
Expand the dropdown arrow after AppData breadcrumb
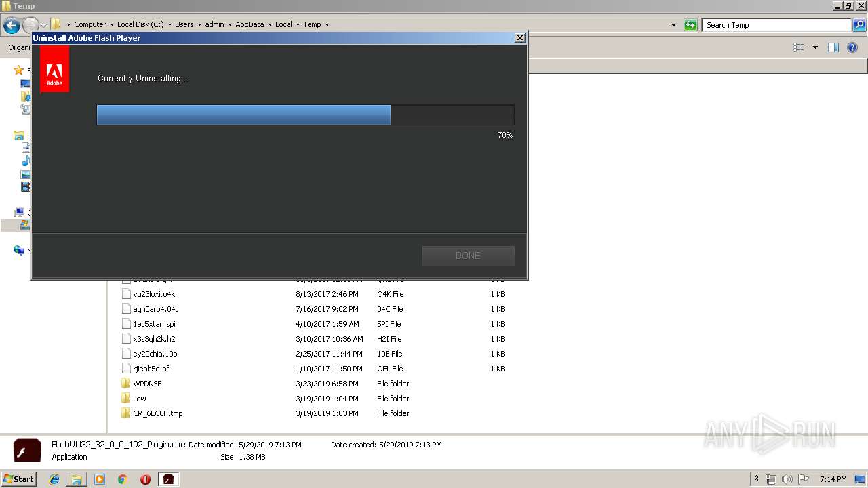(270, 24)
